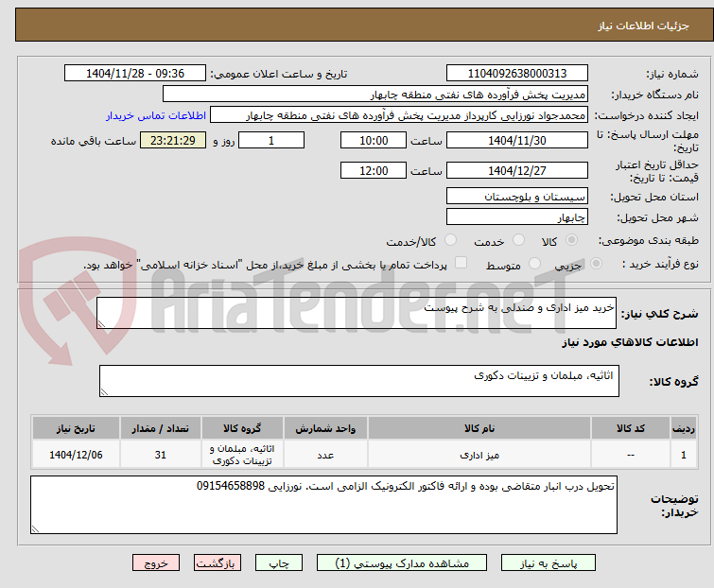The image size is (714, 588).
Task: Click the delivery province field سیستان و بلوچستان
Action: 517,196
